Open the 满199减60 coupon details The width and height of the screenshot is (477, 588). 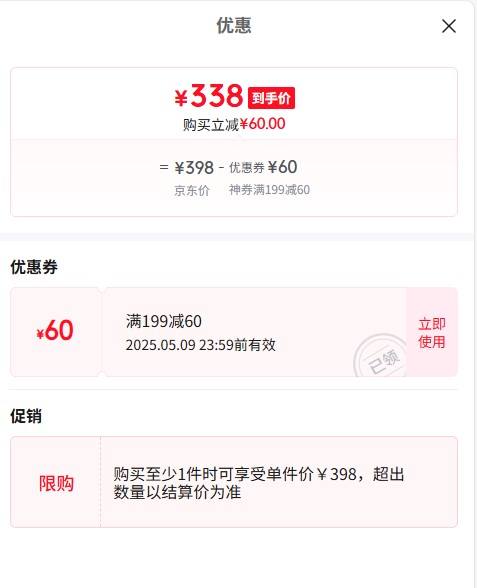point(164,321)
